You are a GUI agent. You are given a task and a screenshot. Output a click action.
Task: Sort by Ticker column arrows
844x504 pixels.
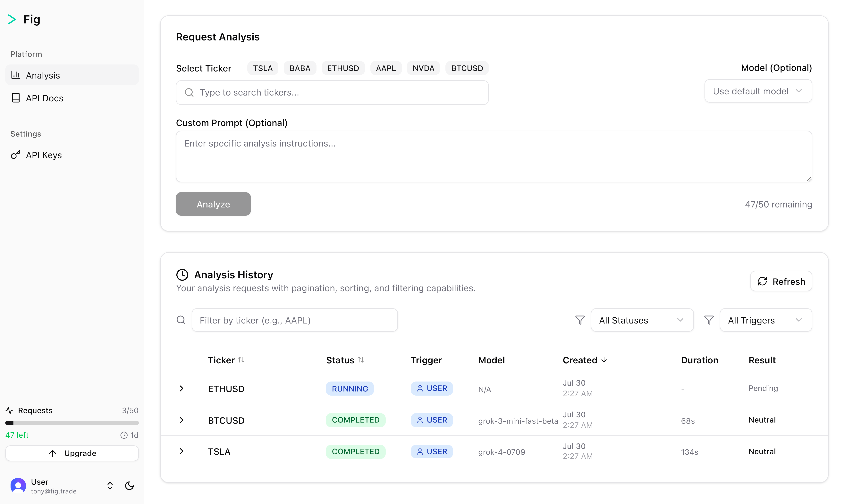(241, 360)
